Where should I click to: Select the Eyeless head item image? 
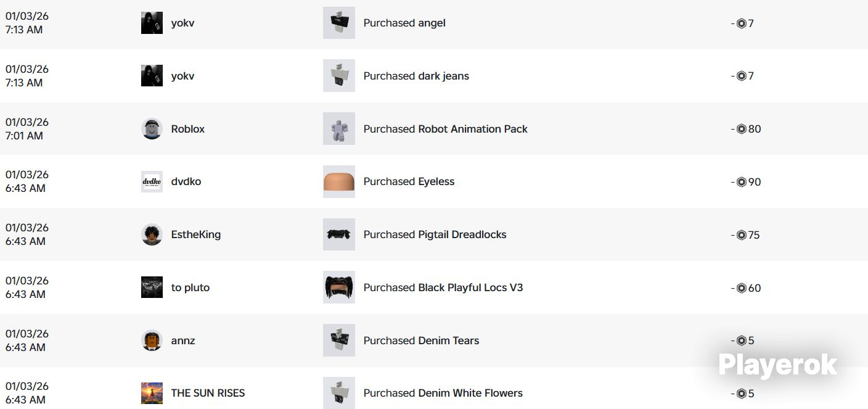[339, 181]
